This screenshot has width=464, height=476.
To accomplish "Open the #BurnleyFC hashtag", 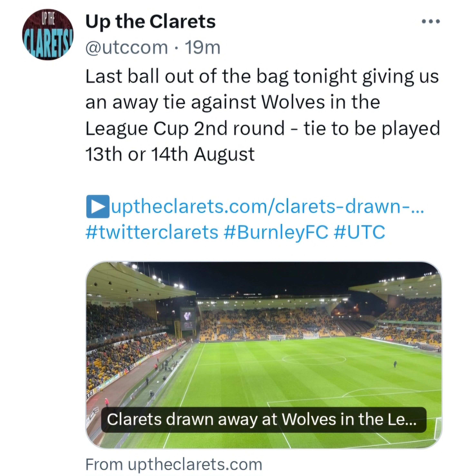I will pyautogui.click(x=276, y=232).
